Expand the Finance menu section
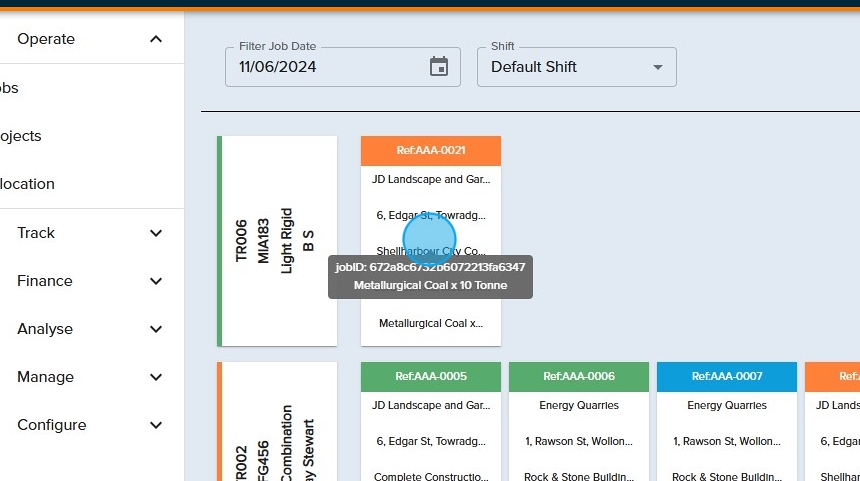Viewport: 860px width, 481px height. tap(155, 281)
